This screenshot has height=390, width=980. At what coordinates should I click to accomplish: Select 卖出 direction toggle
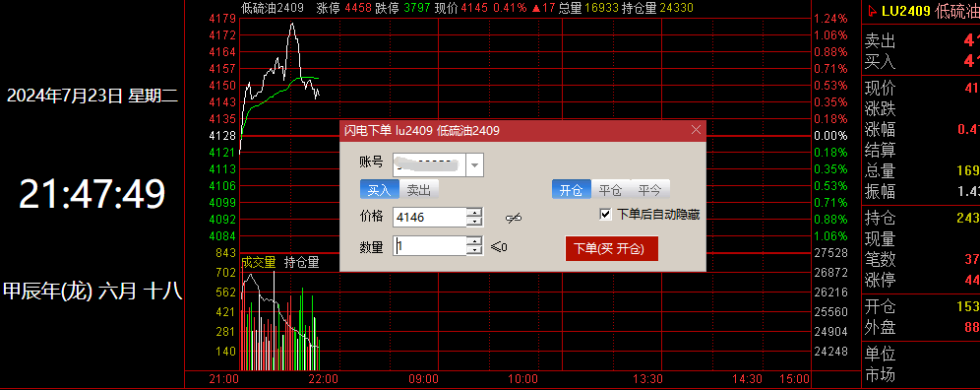coord(419,189)
